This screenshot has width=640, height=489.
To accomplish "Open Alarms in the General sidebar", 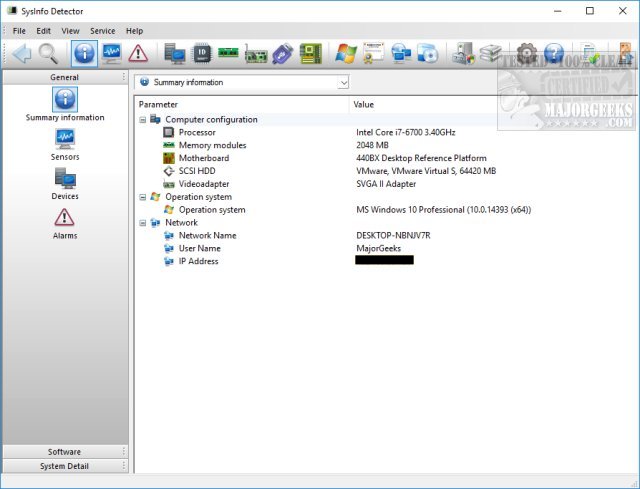I will pyautogui.click(x=65, y=224).
